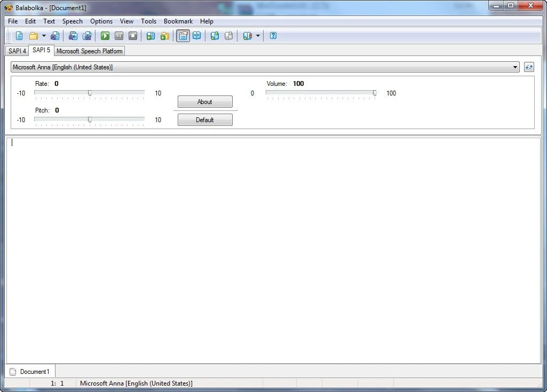This screenshot has height=392, width=547.
Task: Open Help using the question mark icon
Action: (x=273, y=36)
